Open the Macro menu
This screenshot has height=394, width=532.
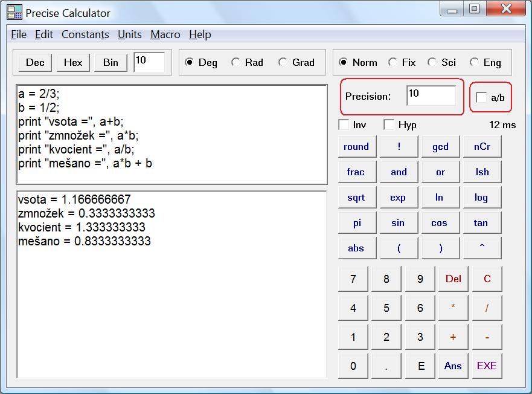pyautogui.click(x=165, y=34)
